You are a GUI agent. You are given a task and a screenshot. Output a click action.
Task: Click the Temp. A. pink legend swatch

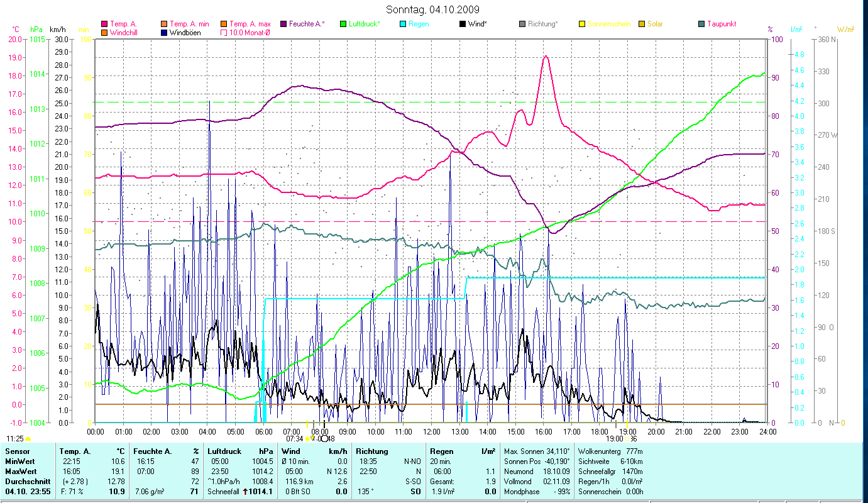(x=104, y=25)
